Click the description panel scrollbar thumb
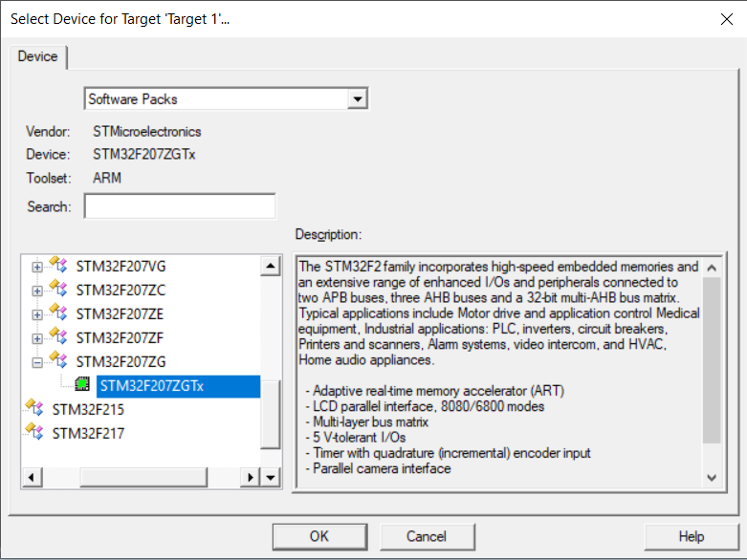747x560 pixels. pyautogui.click(x=712, y=360)
